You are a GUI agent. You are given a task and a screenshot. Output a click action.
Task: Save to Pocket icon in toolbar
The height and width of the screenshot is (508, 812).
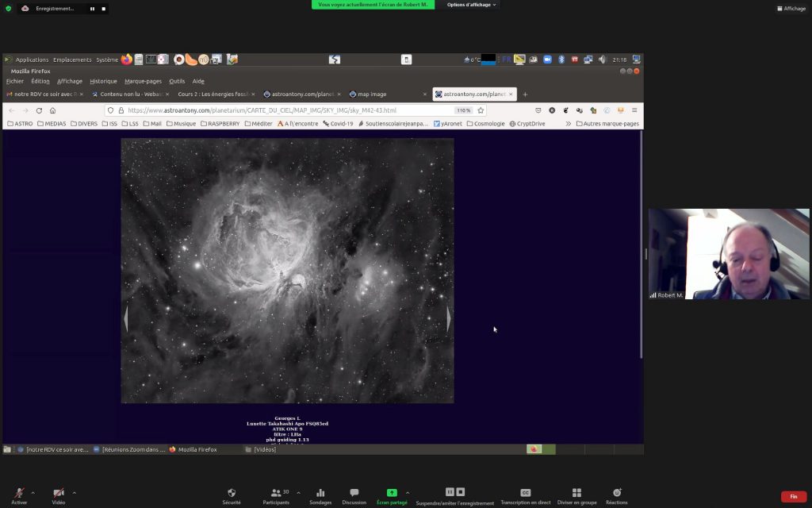click(538, 110)
